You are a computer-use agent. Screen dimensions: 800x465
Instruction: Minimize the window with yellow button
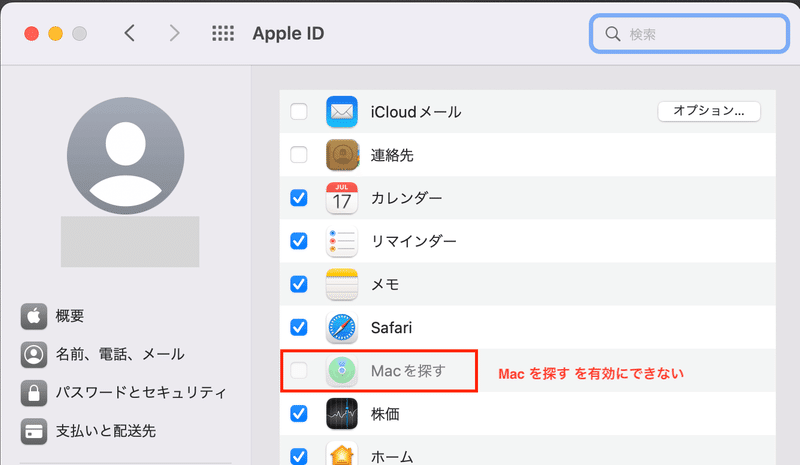click(56, 34)
